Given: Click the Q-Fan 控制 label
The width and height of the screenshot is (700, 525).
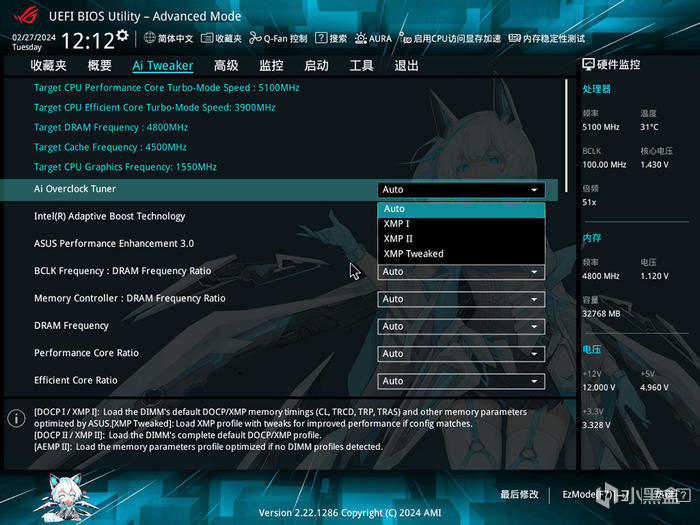Looking at the screenshot, I should pyautogui.click(x=285, y=38).
